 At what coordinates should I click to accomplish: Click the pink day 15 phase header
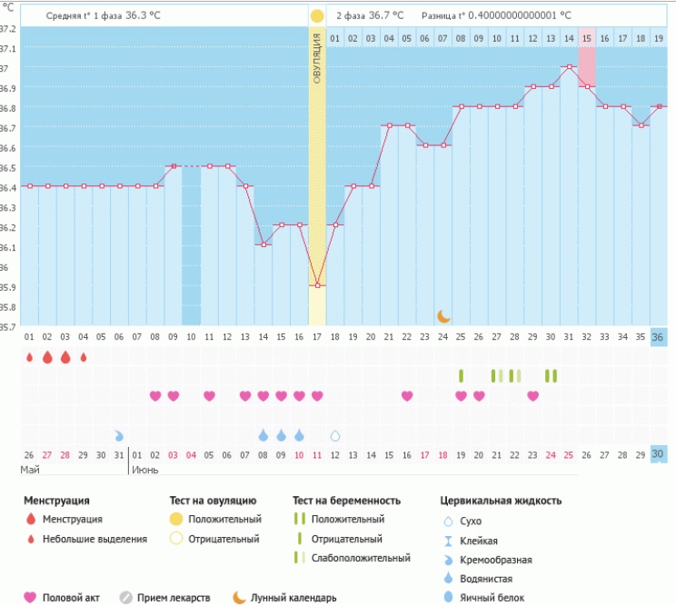pos(587,38)
